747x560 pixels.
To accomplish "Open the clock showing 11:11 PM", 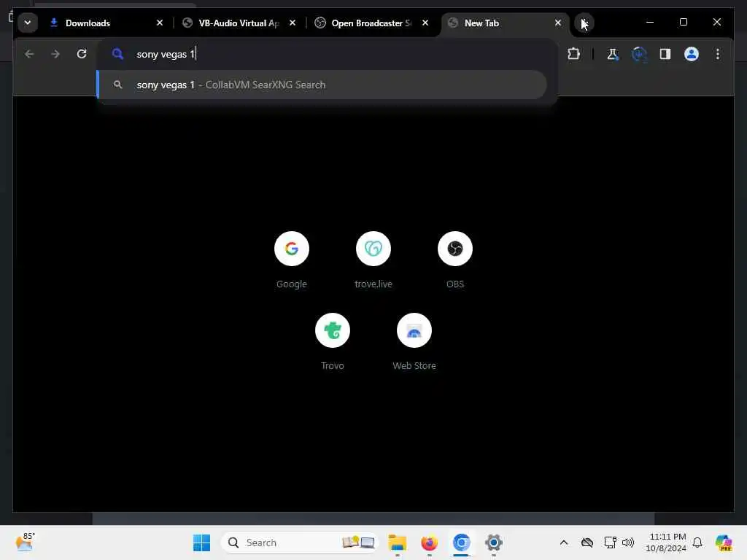I will pos(666,542).
